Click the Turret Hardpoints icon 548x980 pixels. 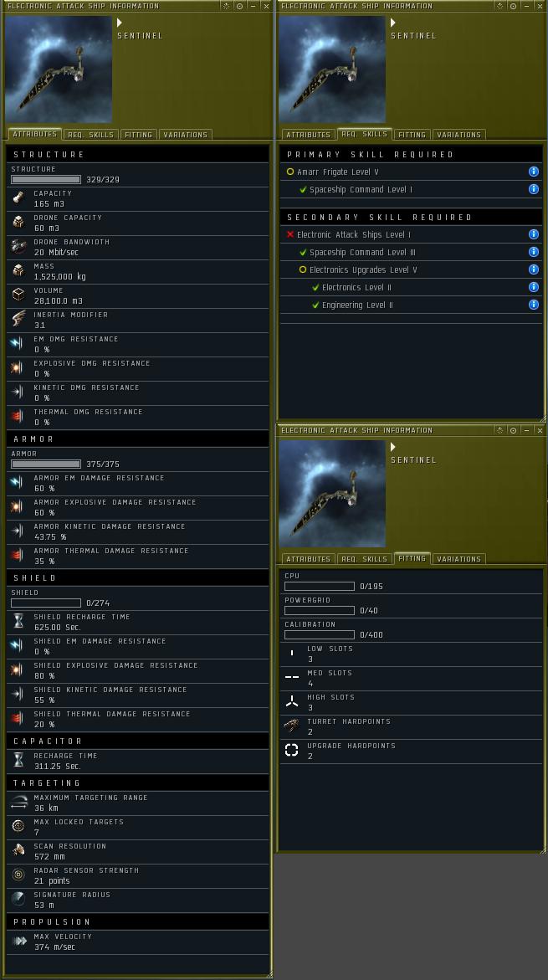coord(292,726)
